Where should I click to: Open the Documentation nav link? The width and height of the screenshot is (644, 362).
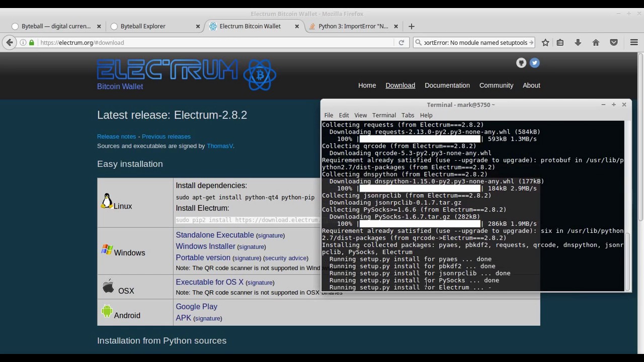[447, 85]
